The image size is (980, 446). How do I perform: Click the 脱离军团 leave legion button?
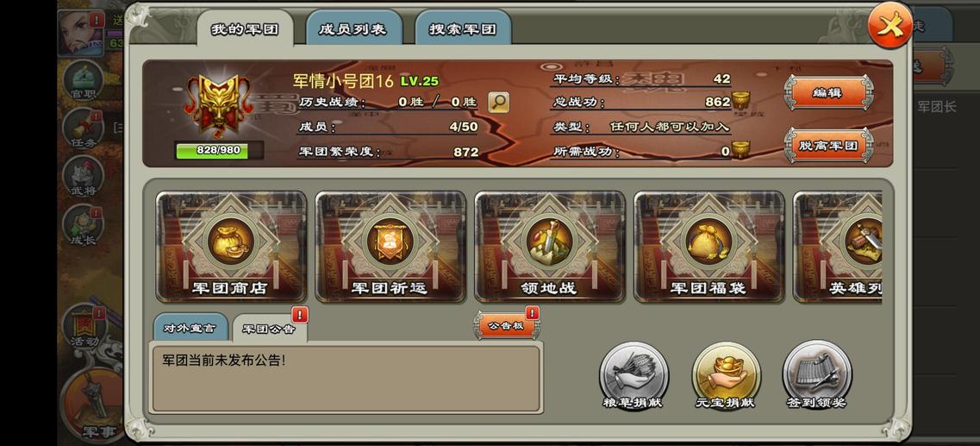(828, 145)
